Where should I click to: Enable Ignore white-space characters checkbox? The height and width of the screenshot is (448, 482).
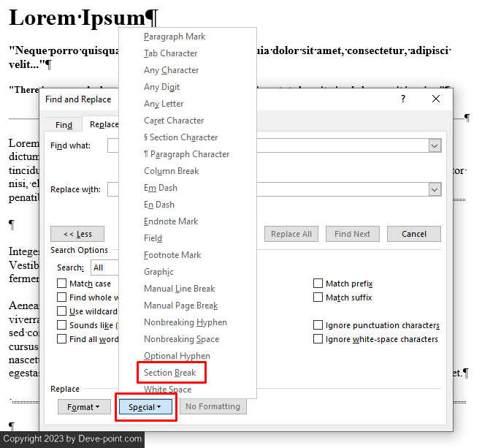coord(318,339)
